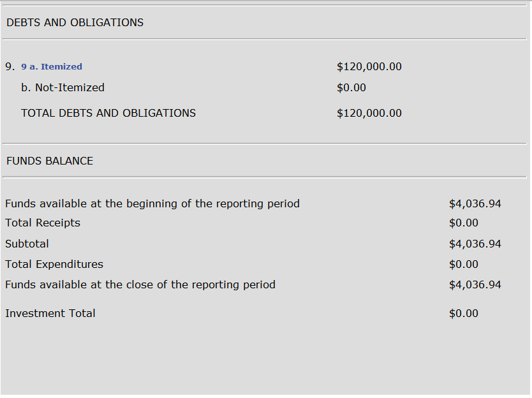The height and width of the screenshot is (398, 532).
Task: Select the b. Not-Itemized label
Action: (x=63, y=87)
